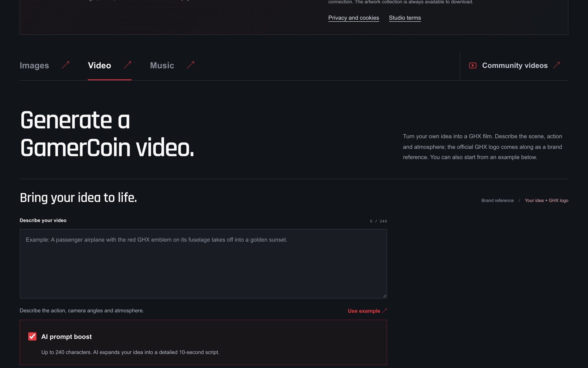This screenshot has width=588, height=368.
Task: Click the arrow next to Community videos
Action: tap(556, 65)
